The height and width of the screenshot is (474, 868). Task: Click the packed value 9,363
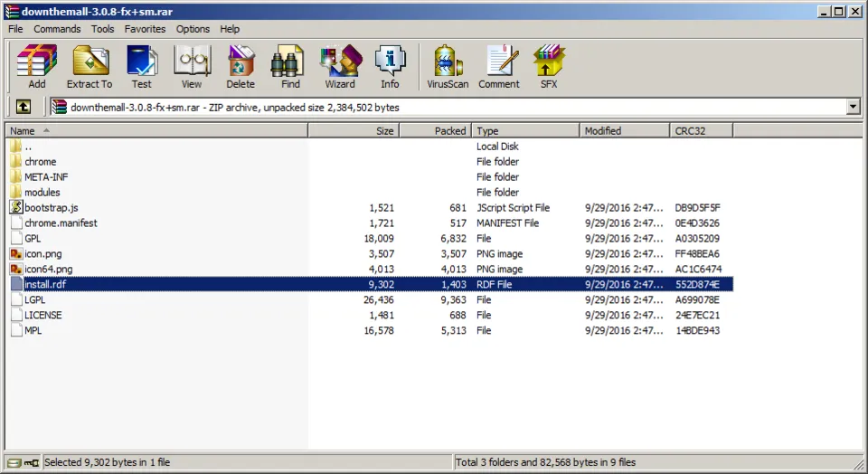point(453,299)
